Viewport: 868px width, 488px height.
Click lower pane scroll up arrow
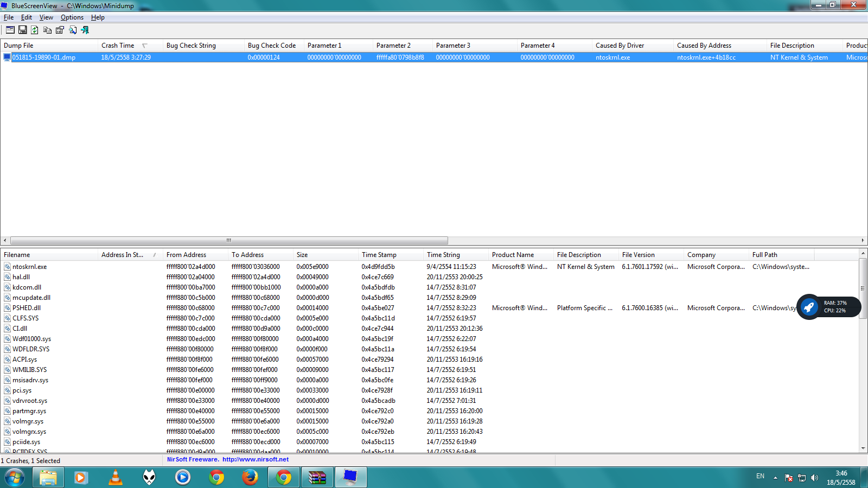(x=863, y=253)
